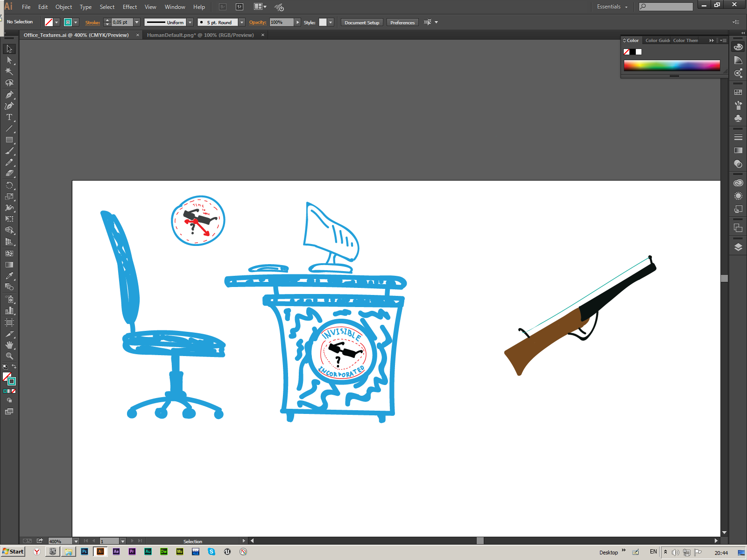Viewport: 747px width, 560px height.
Task: Open the Symbols panel icon
Action: coord(738,118)
